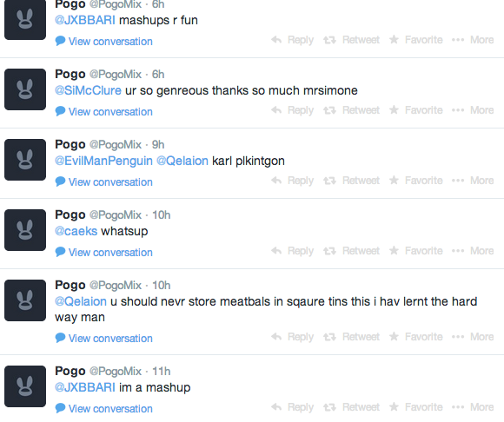The height and width of the screenshot is (422, 504).
Task: Open More options on 'im a mashup' tweet
Action: (x=473, y=407)
